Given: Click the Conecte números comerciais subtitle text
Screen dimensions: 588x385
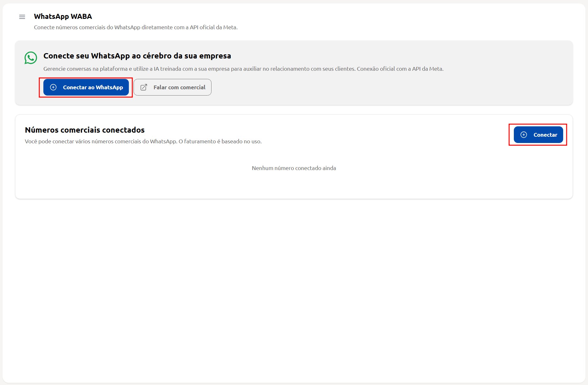Looking at the screenshot, I should click(x=136, y=27).
